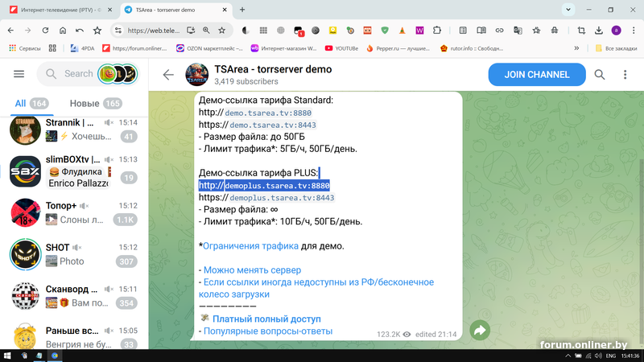Open the SHOT chat

pos(74,254)
